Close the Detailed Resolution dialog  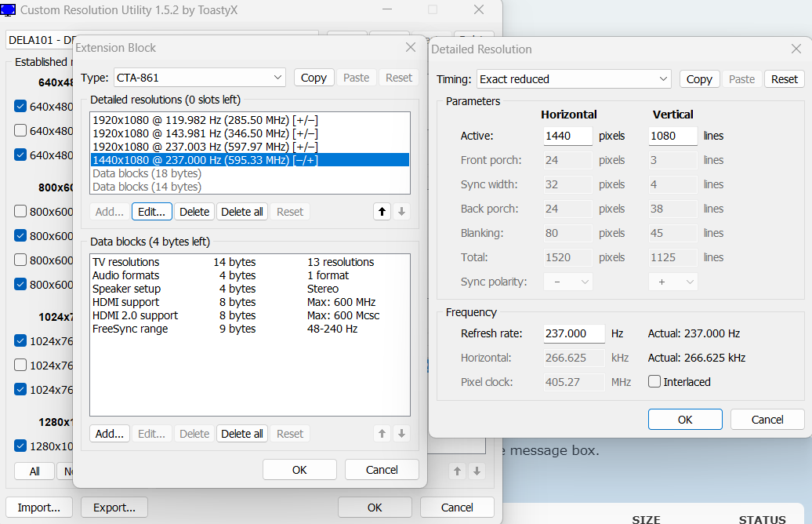click(x=796, y=49)
